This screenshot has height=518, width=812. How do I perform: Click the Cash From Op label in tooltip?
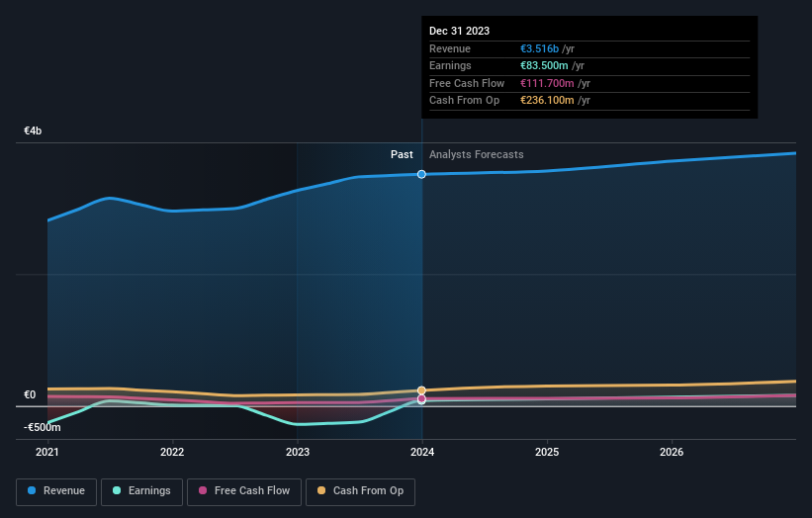(x=465, y=101)
